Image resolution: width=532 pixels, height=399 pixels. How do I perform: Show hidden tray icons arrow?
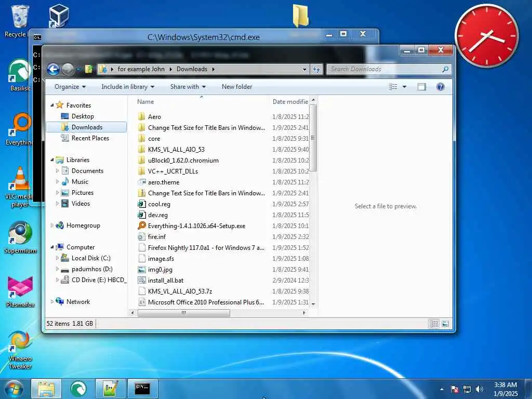click(442, 389)
